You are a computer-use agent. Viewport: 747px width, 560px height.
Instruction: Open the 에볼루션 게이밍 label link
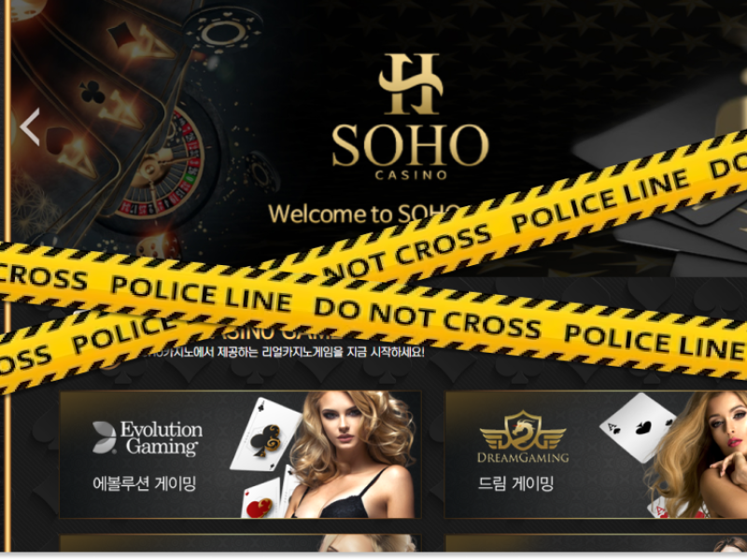coord(145,483)
